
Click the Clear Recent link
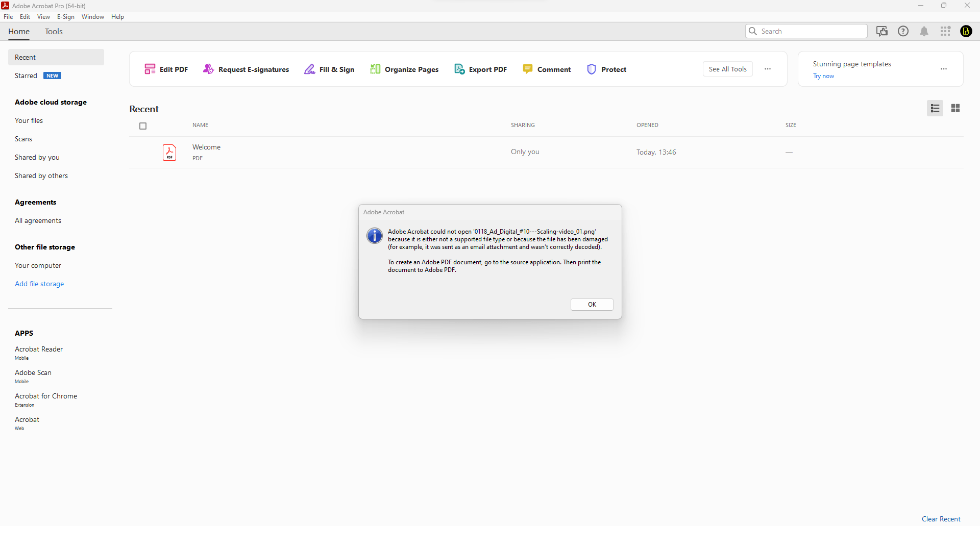click(x=941, y=519)
